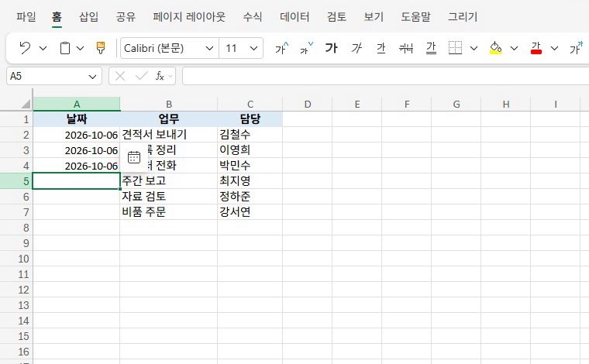Select the 홈 tab

pos(57,17)
